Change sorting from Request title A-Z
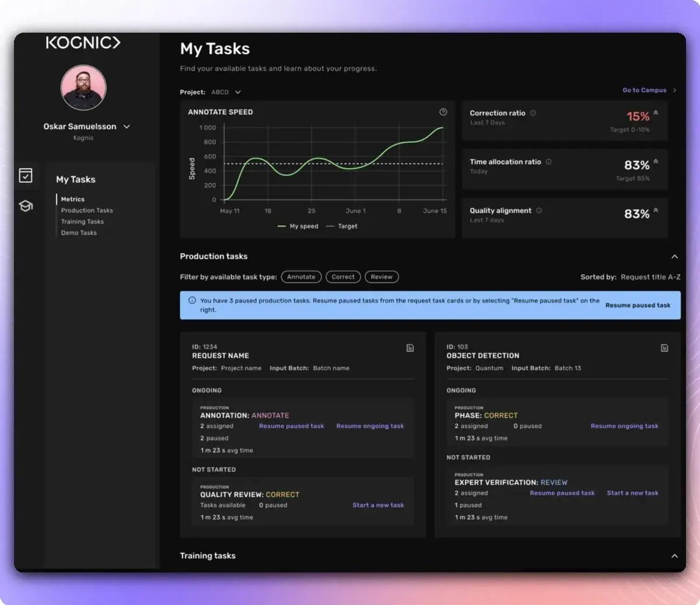This screenshot has width=700, height=605. click(650, 277)
